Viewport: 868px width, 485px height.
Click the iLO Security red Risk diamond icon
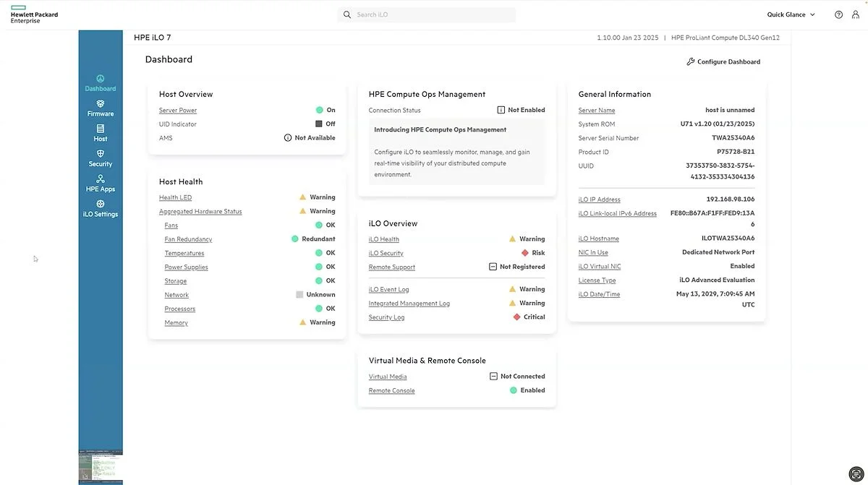pyautogui.click(x=525, y=253)
